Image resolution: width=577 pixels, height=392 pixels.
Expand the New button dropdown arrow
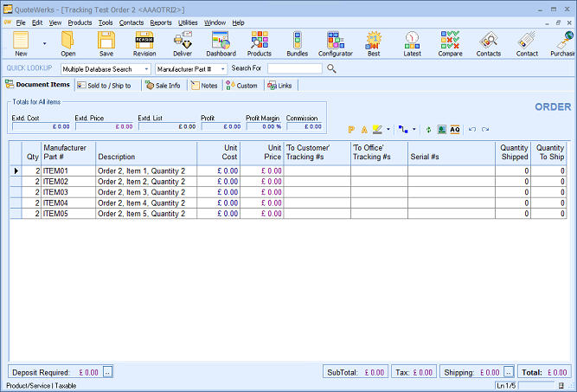click(x=44, y=42)
